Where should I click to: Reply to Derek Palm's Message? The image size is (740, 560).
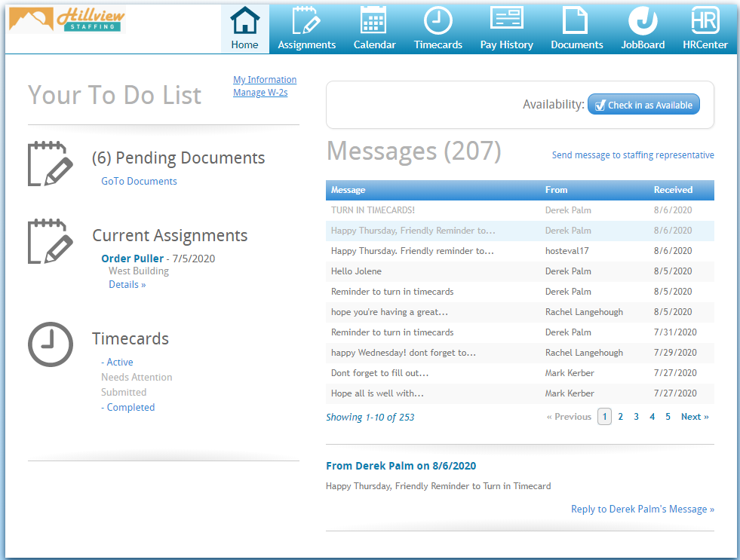[x=642, y=509]
